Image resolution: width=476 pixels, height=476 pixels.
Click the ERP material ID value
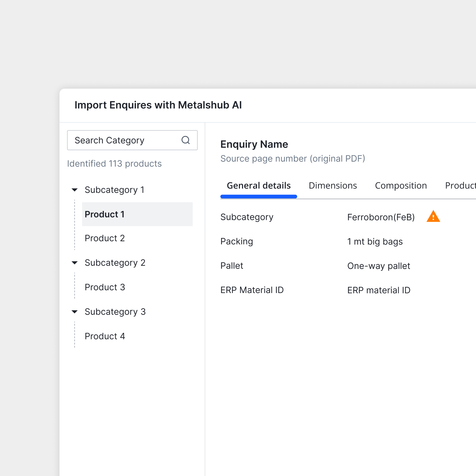tap(378, 290)
